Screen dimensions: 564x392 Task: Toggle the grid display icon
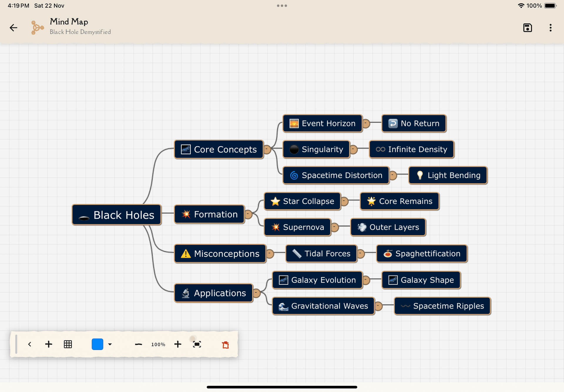(68, 344)
